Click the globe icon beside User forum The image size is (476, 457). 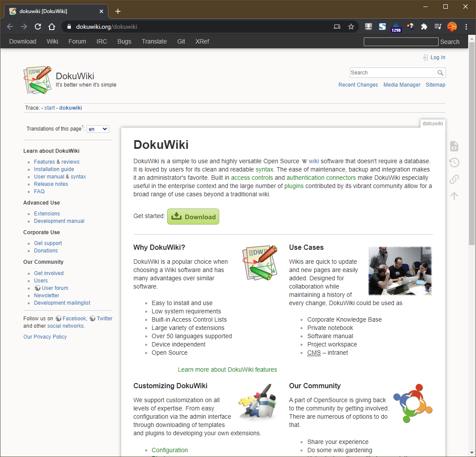(x=37, y=288)
